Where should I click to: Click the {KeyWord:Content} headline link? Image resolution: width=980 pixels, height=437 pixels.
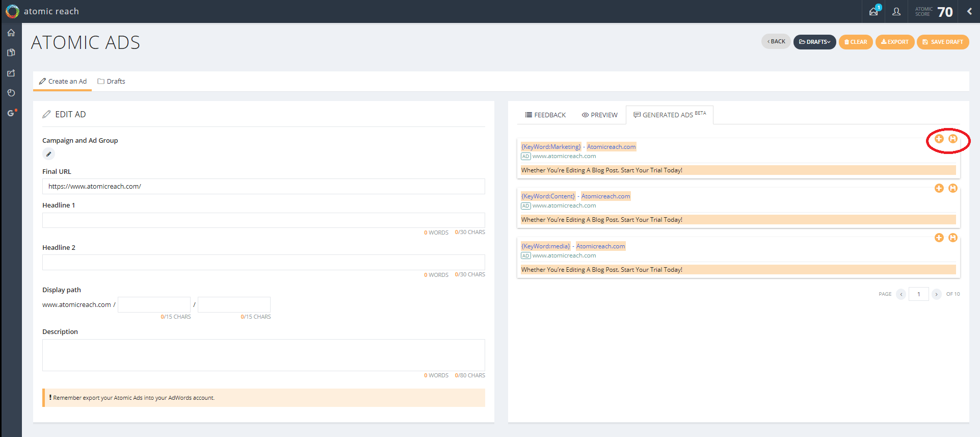(548, 196)
